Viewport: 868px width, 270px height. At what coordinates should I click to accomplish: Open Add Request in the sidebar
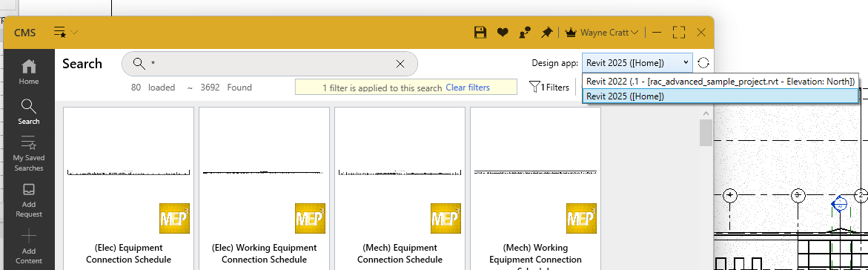(x=29, y=200)
